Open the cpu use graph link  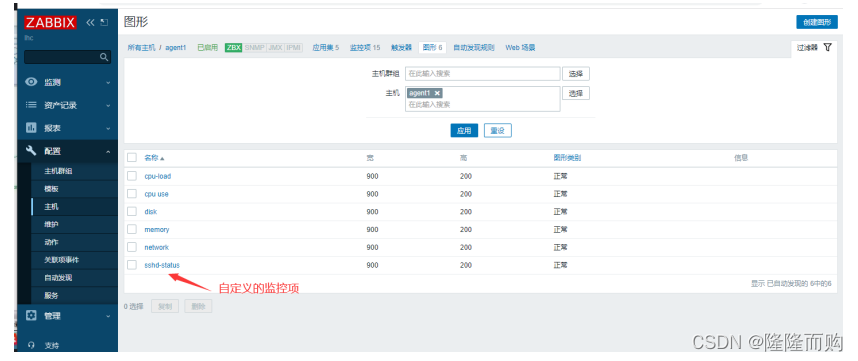pos(156,194)
